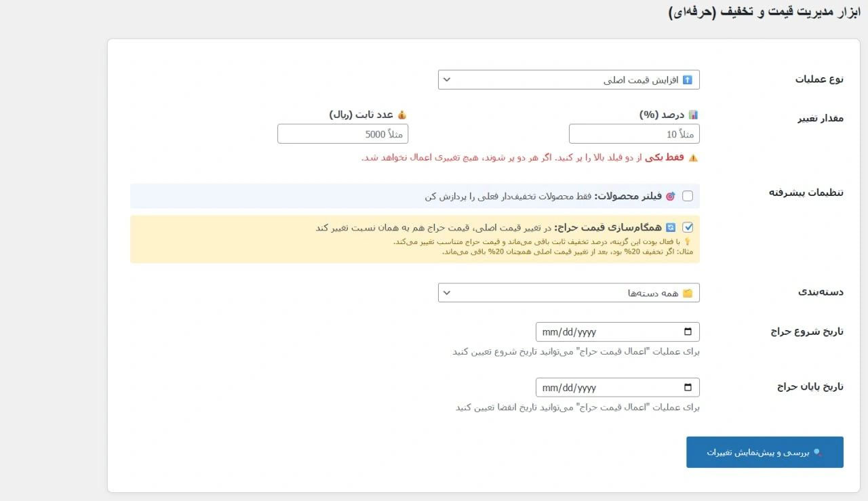Click the warning triangle icon beside red notice
Image resolution: width=868 pixels, height=501 pixels.
tap(693, 157)
